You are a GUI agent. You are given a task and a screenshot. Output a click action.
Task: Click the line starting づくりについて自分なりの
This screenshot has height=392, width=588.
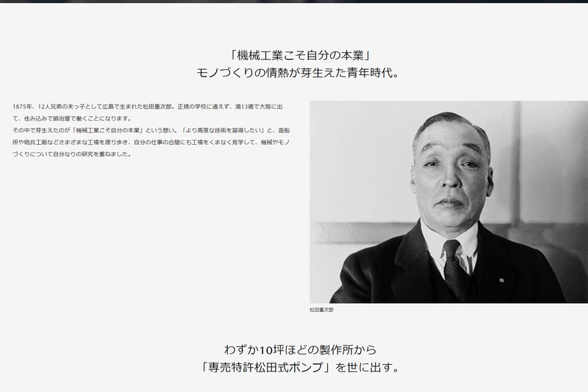(72, 154)
